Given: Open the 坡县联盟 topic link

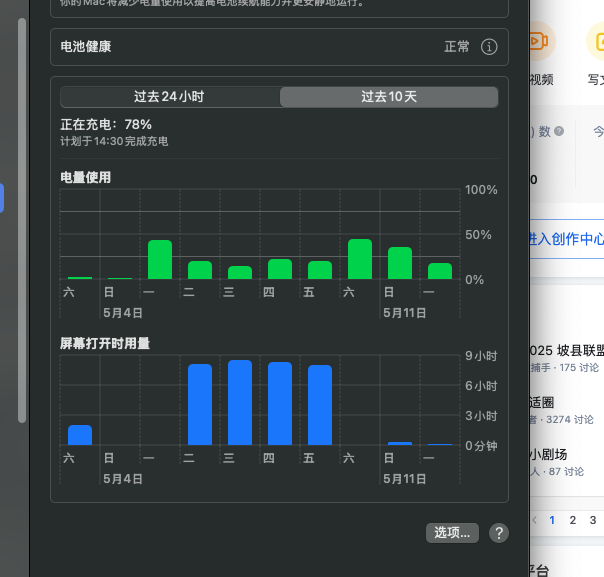Looking at the screenshot, I should [567, 351].
